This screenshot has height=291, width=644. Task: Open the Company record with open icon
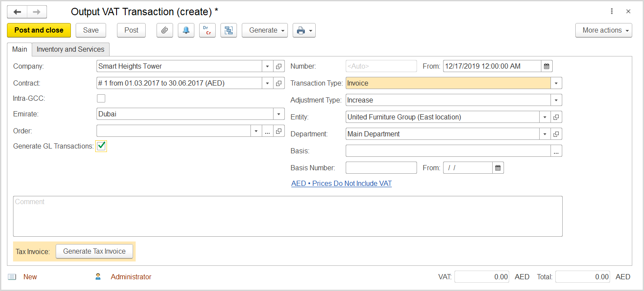(279, 66)
